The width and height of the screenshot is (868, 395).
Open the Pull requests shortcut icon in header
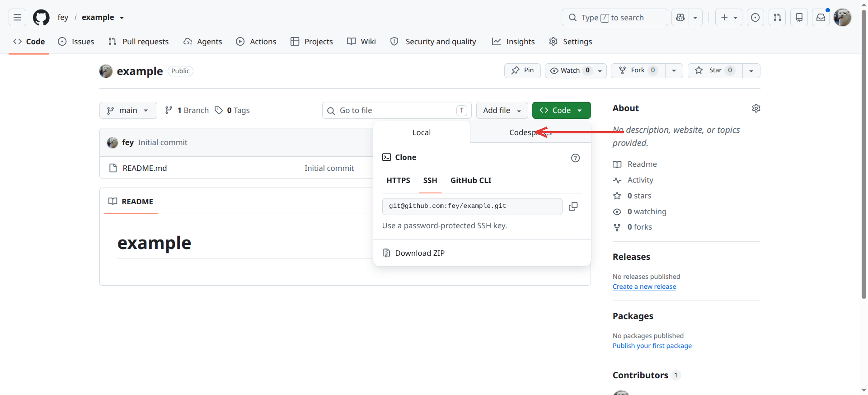(777, 18)
